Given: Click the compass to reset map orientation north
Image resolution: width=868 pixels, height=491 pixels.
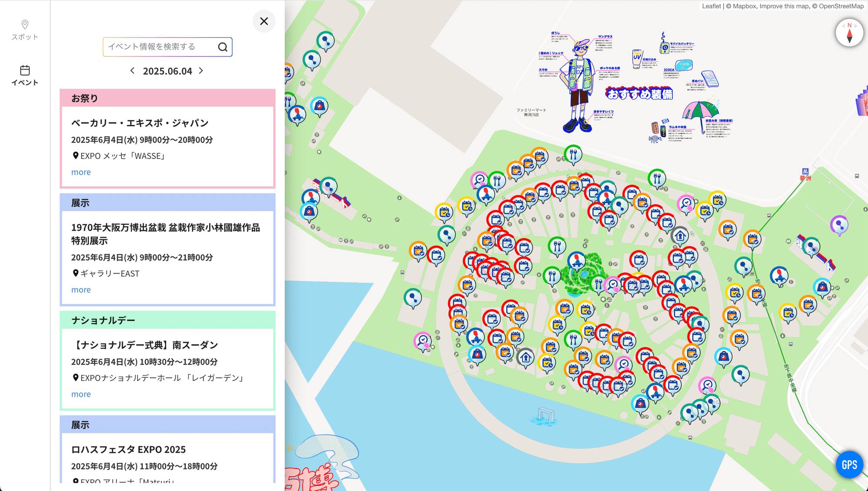Looking at the screenshot, I should (x=849, y=33).
